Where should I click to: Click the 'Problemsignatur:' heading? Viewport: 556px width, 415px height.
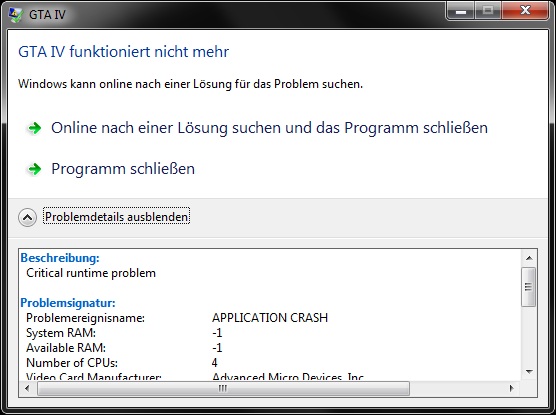tap(68, 303)
